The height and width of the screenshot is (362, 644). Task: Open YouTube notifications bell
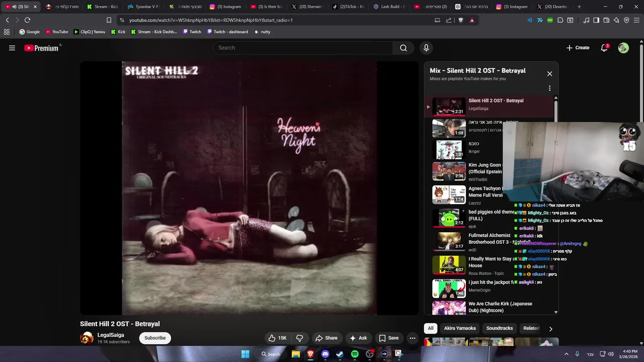coord(604,48)
